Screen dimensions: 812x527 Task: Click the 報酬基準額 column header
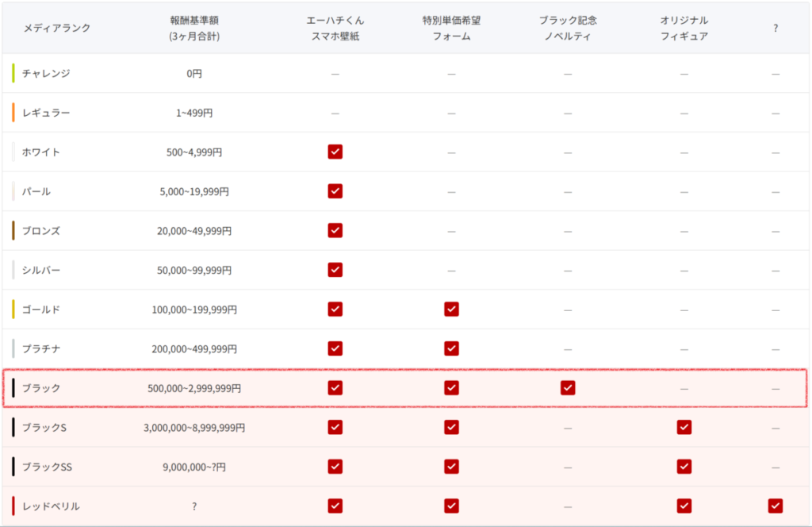[x=194, y=28]
